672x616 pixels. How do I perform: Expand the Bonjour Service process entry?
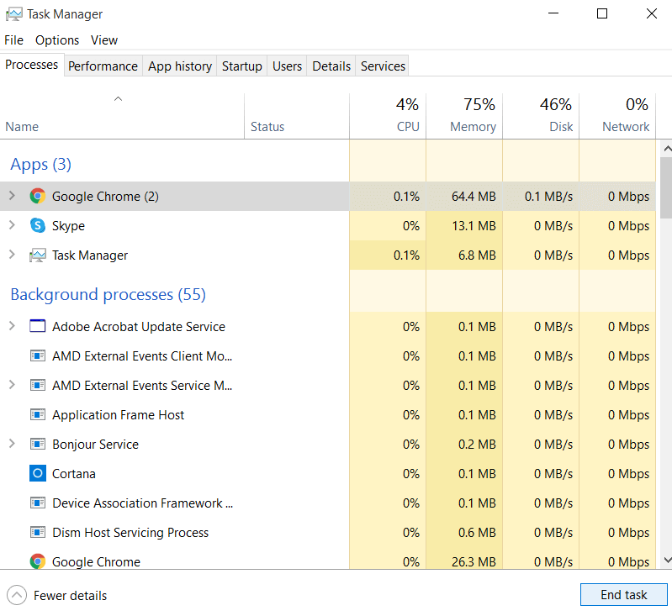[x=12, y=445]
